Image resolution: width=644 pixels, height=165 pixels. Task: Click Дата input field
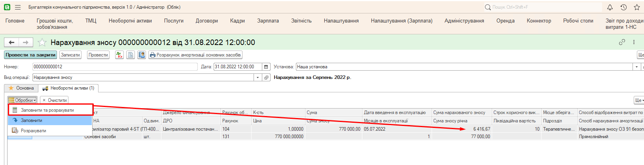coord(238,67)
